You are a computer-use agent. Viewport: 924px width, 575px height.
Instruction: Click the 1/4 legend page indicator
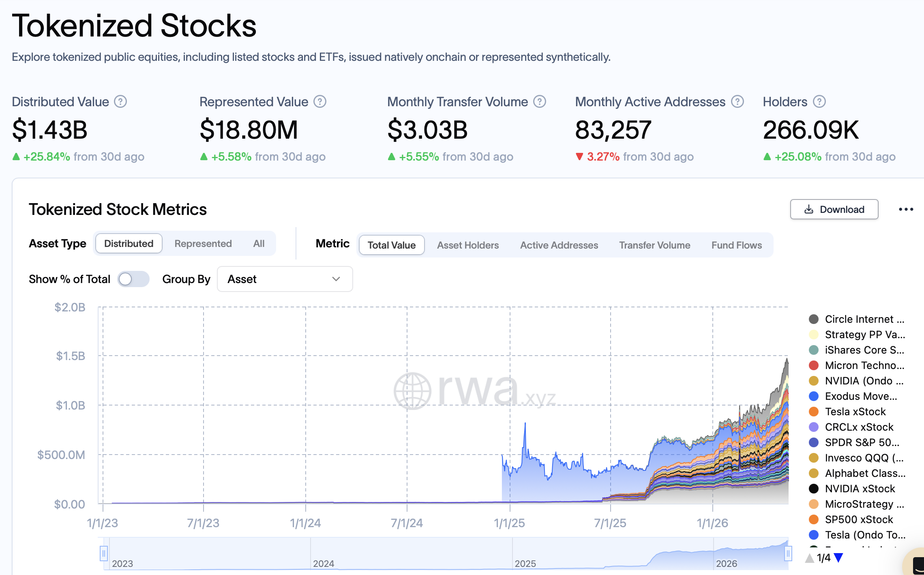[x=824, y=558]
